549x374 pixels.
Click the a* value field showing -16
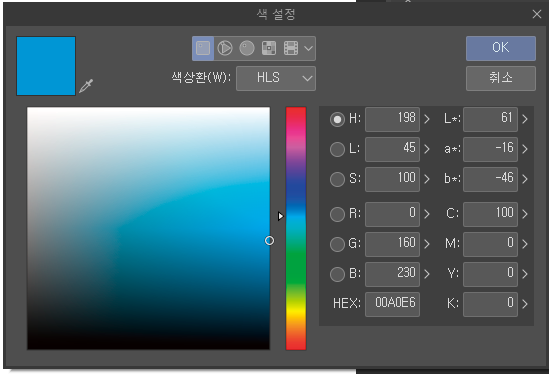pos(490,149)
